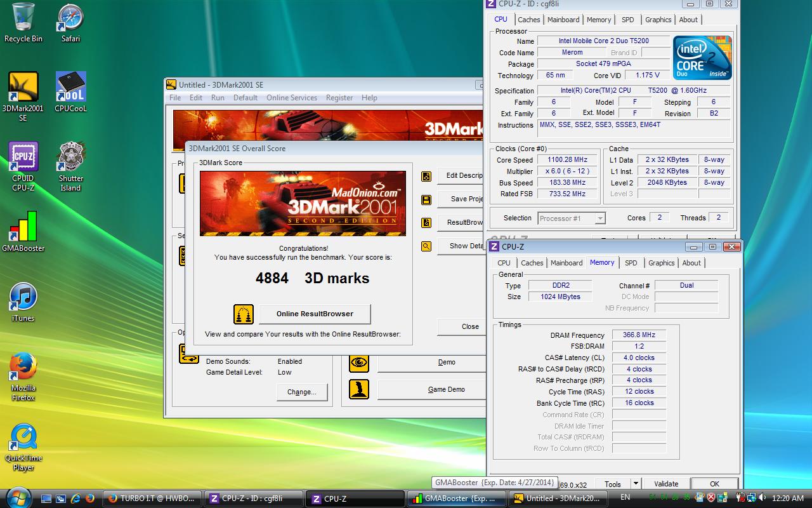The height and width of the screenshot is (508, 812).
Task: Launch Mozilla Firefox from the desktop
Action: coord(23,376)
